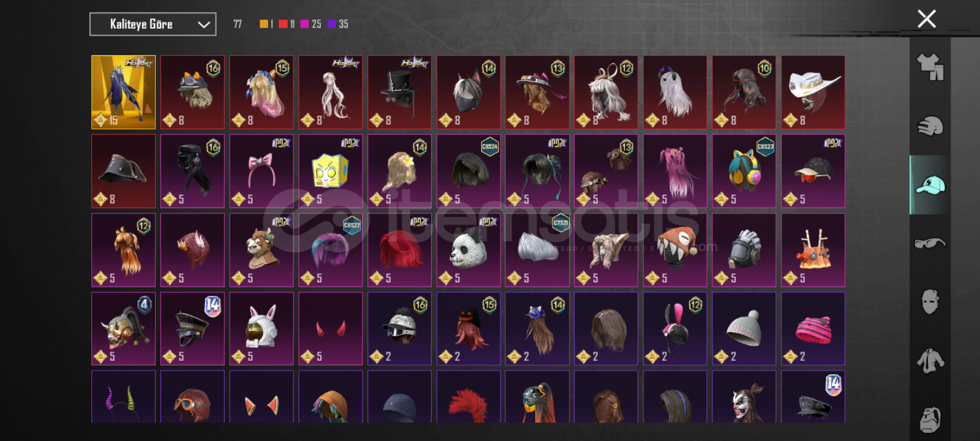980x441 pixels.
Task: Choose the black top hat with sunglasses
Action: point(399,92)
